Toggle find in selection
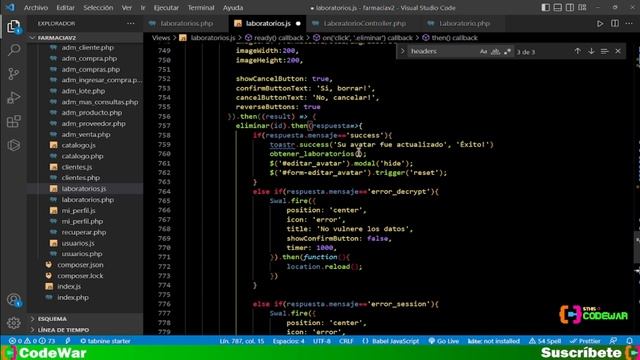The height and width of the screenshot is (360, 640). tap(604, 51)
